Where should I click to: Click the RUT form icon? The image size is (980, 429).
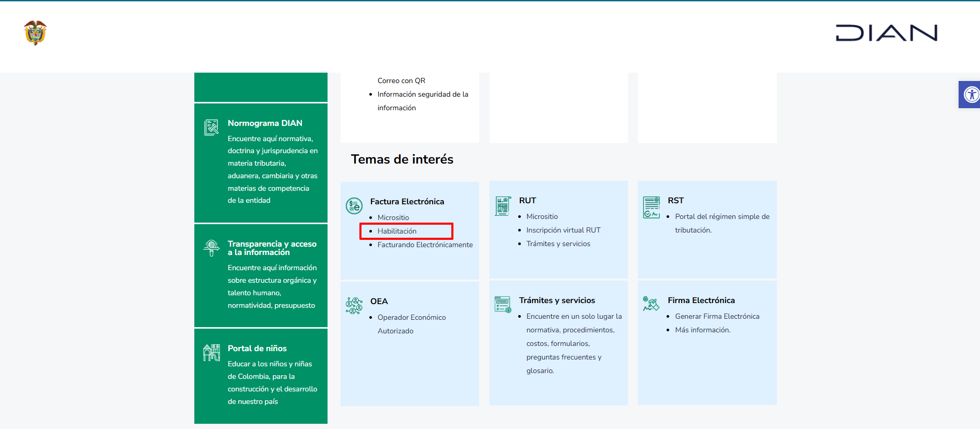503,206
